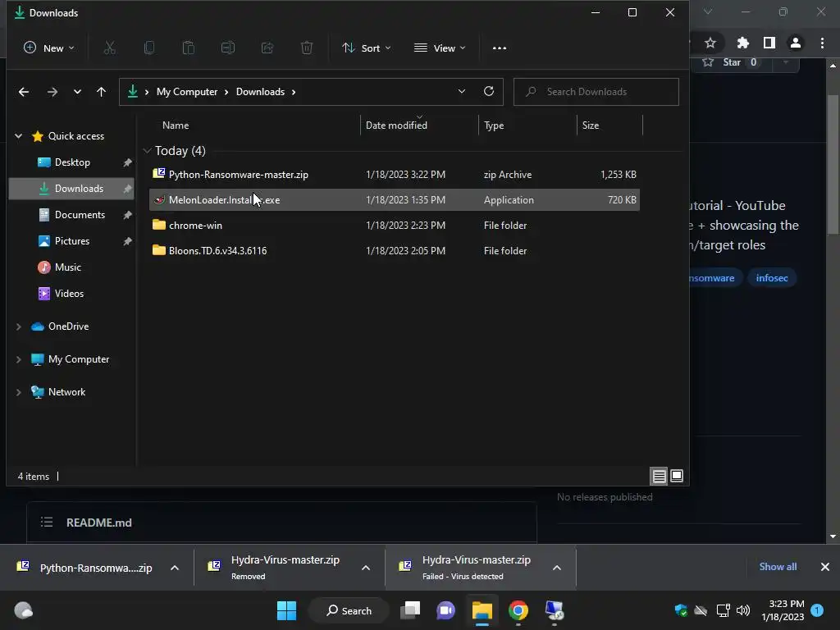This screenshot has width=840, height=630.
Task: Expand the OneDrive tree node
Action: (19, 326)
